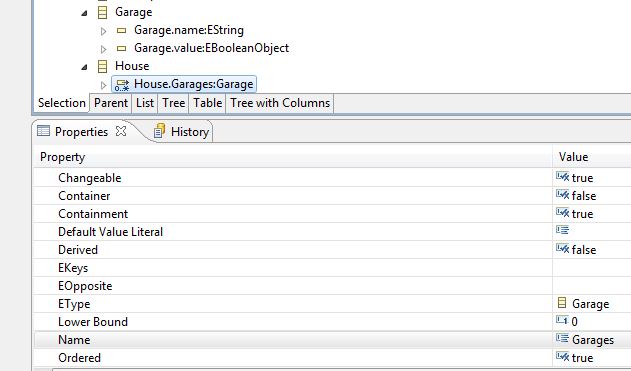
Task: Collapse the House tree node
Action: coord(85,67)
